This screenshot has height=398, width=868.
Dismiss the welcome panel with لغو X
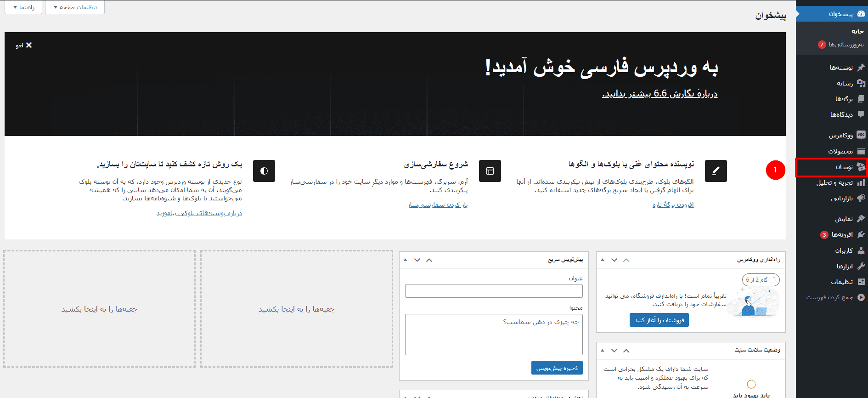[x=24, y=45]
